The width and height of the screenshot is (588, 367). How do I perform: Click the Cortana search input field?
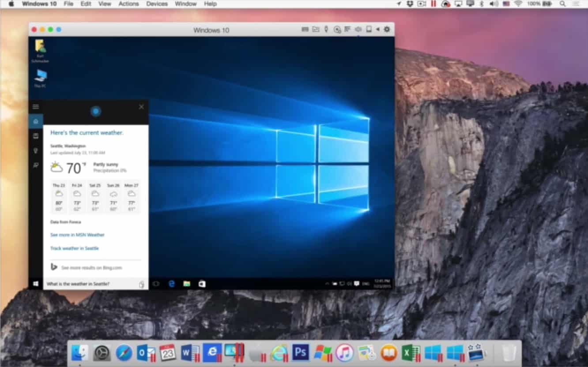[90, 284]
